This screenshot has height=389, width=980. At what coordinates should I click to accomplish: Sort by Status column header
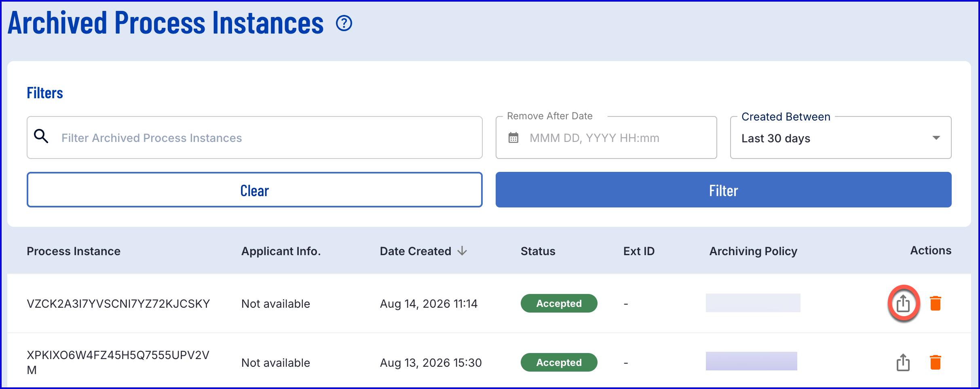click(x=538, y=251)
